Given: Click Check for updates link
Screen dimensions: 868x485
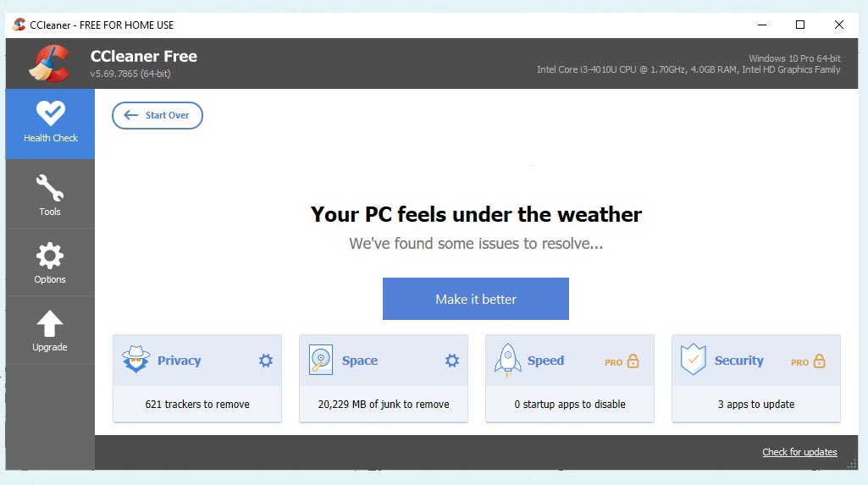Looking at the screenshot, I should pos(799,452).
